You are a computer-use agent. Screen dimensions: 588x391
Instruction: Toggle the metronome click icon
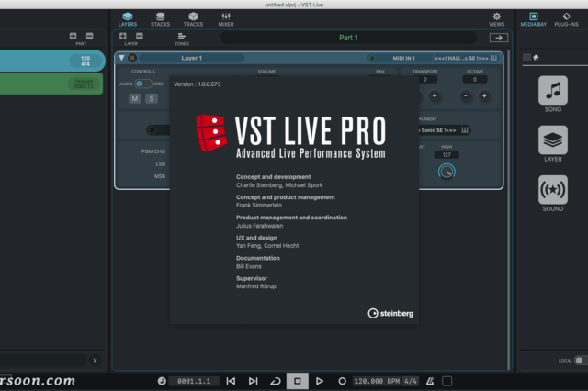click(430, 381)
